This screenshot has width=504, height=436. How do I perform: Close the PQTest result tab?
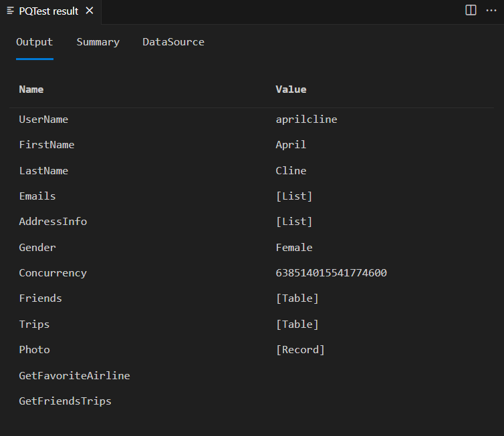tap(90, 11)
